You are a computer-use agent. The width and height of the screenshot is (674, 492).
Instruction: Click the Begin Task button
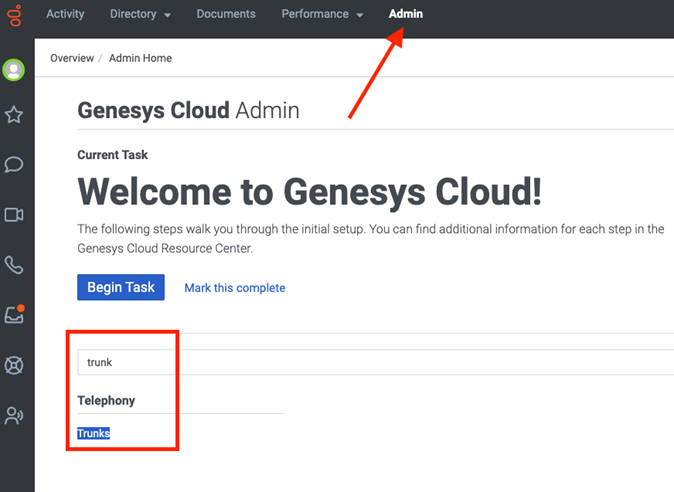click(x=121, y=287)
